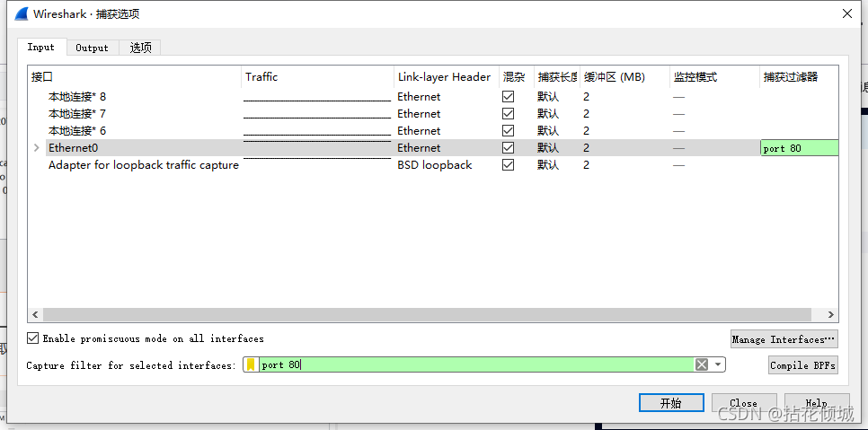Toggle promiscuous checkbox for 本地连接* 6

508,131
